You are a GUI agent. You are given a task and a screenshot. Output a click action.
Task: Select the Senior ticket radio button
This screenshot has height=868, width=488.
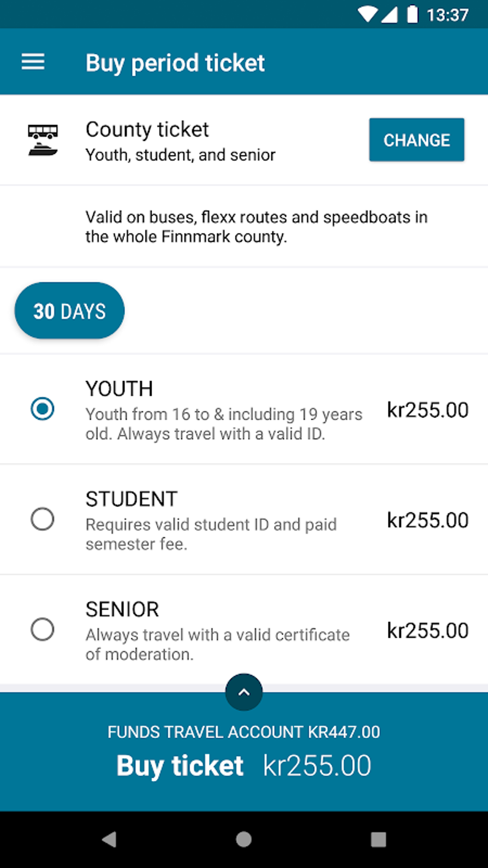[x=43, y=629]
